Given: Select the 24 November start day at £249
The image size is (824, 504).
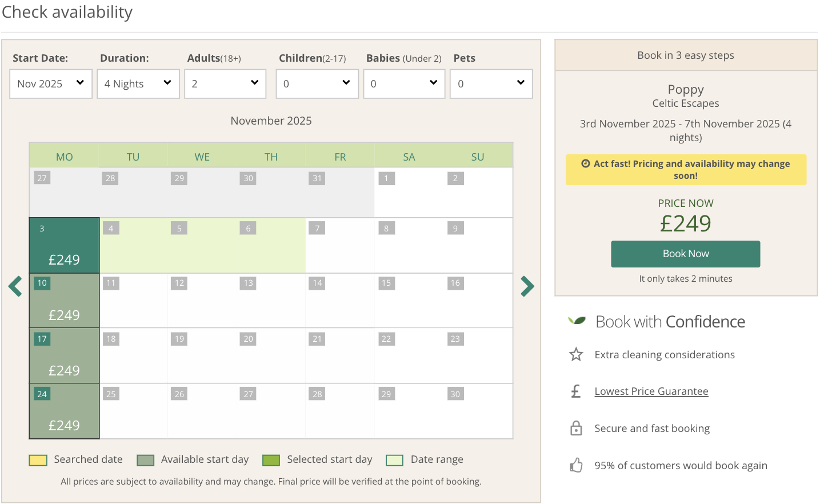Looking at the screenshot, I should tap(65, 411).
